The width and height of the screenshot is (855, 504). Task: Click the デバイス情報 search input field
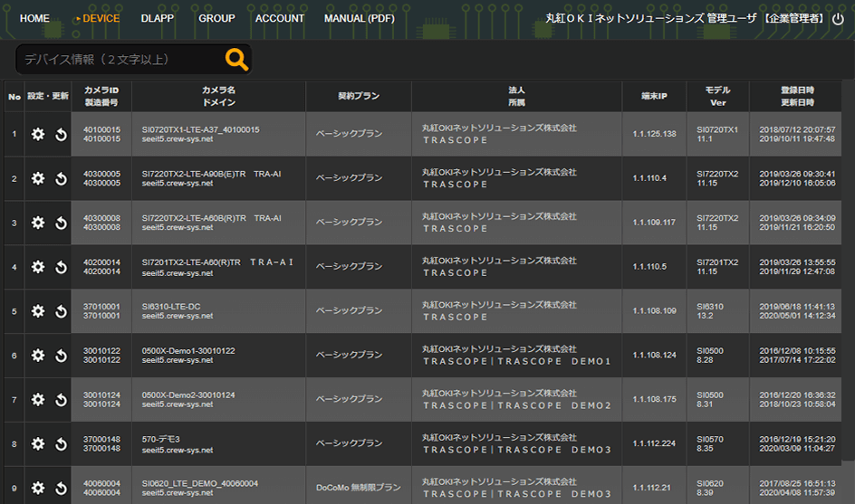pos(118,60)
